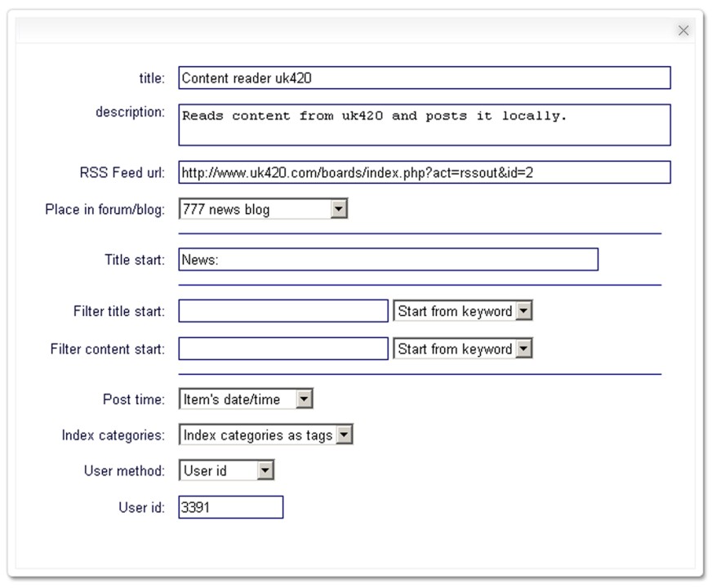Click the empty Filter content start text box
The width and height of the screenshot is (712, 588).
[283, 349]
